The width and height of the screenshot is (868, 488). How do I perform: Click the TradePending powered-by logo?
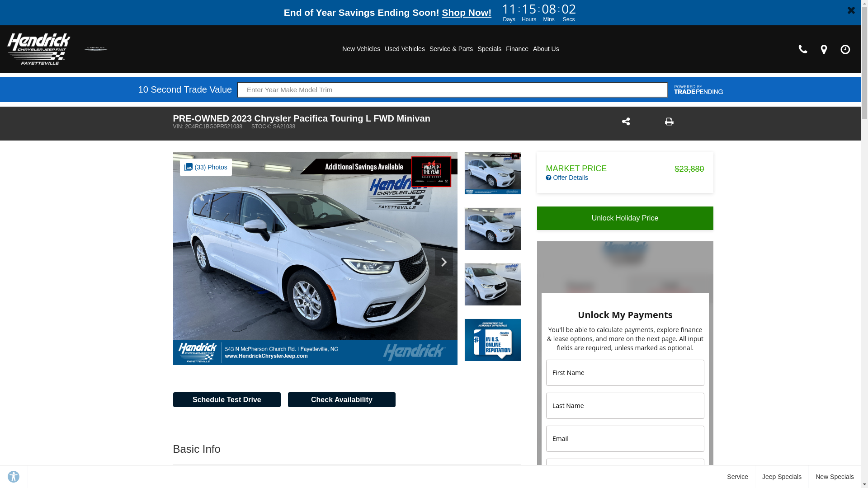(x=698, y=89)
